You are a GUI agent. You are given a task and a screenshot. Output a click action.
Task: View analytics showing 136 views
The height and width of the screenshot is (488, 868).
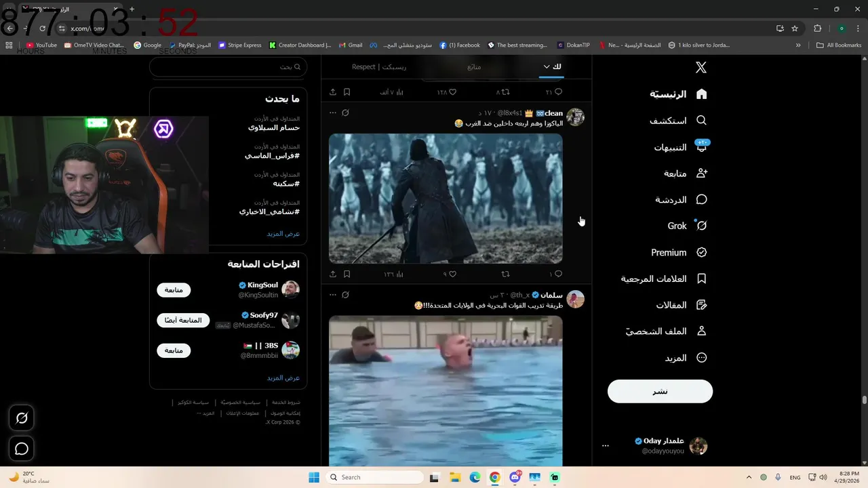[394, 274]
